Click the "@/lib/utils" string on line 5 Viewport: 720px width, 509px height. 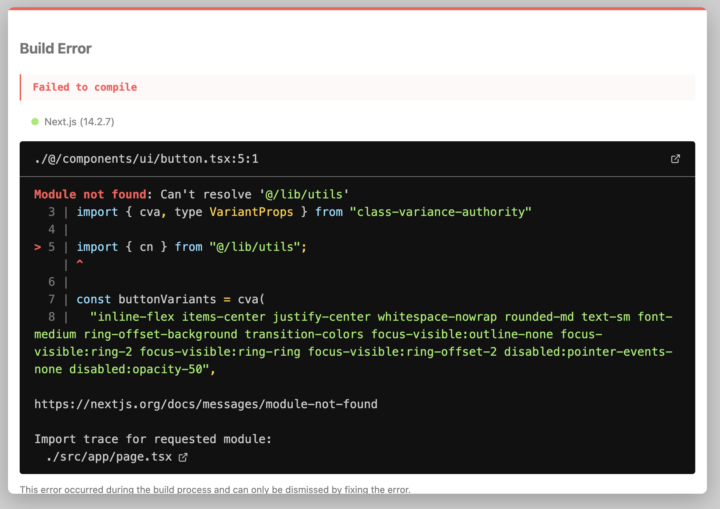click(255, 247)
